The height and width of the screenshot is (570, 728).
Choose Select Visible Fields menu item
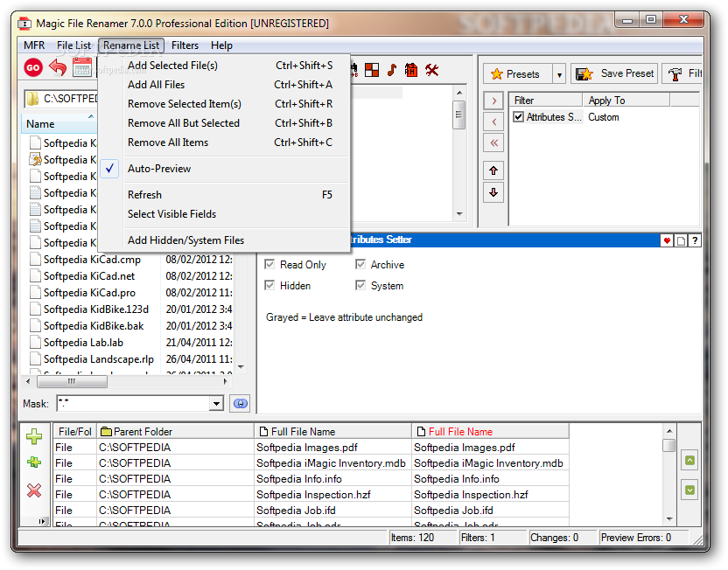tap(224, 214)
